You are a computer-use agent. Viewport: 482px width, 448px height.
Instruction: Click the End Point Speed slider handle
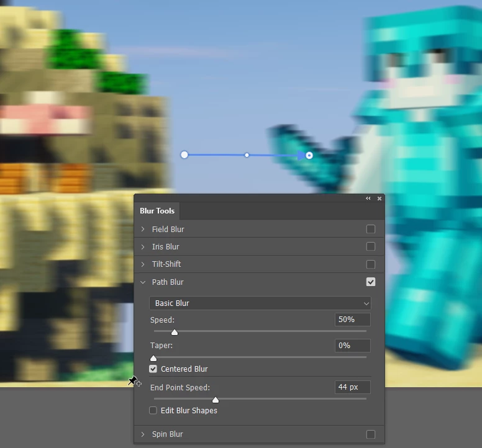point(216,400)
